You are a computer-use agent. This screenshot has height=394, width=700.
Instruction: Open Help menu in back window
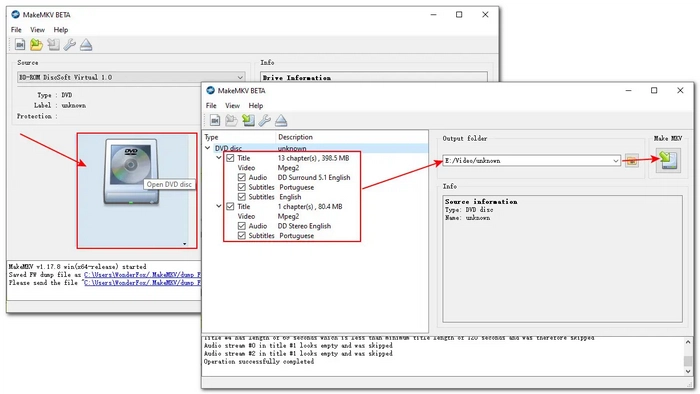click(61, 30)
